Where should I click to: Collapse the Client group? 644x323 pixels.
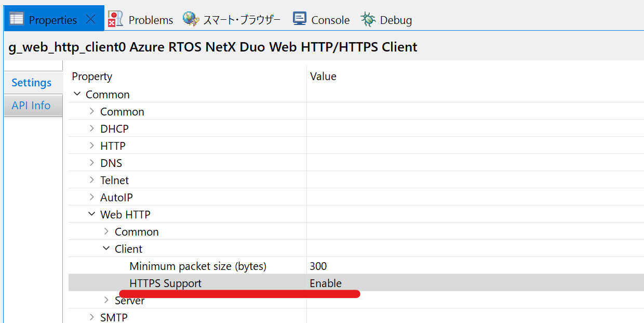106,249
